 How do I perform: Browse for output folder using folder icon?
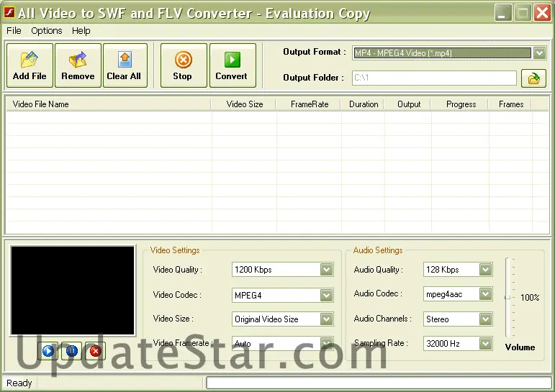[533, 78]
